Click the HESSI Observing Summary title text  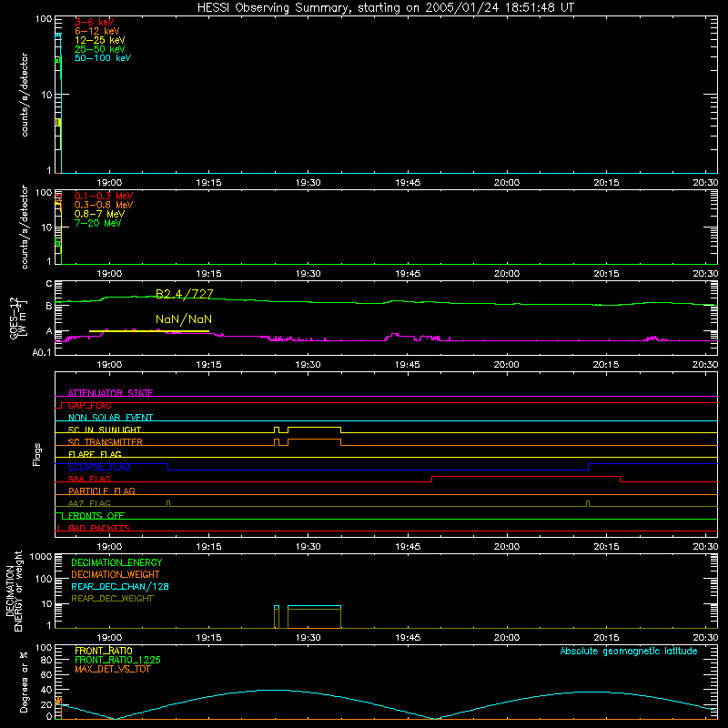(385, 8)
